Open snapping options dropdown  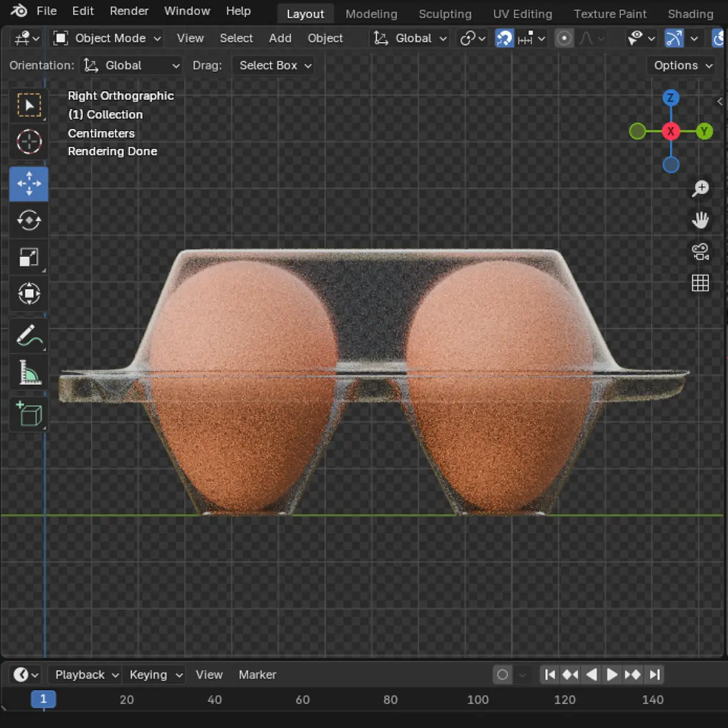click(532, 38)
